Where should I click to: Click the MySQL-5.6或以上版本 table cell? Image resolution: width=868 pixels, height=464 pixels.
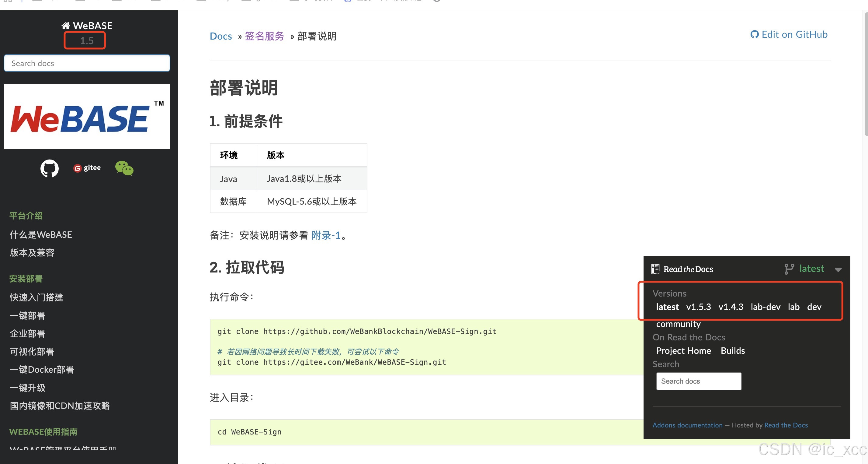[x=312, y=201]
